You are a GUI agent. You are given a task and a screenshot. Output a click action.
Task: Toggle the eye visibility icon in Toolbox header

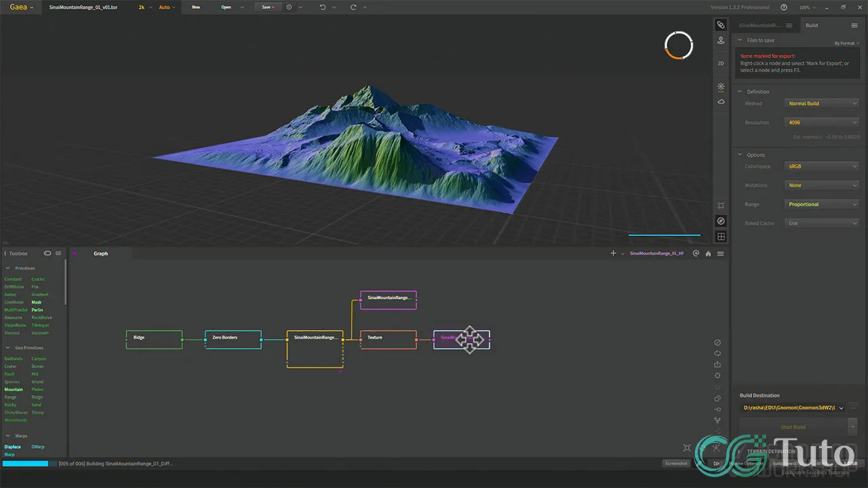click(47, 253)
